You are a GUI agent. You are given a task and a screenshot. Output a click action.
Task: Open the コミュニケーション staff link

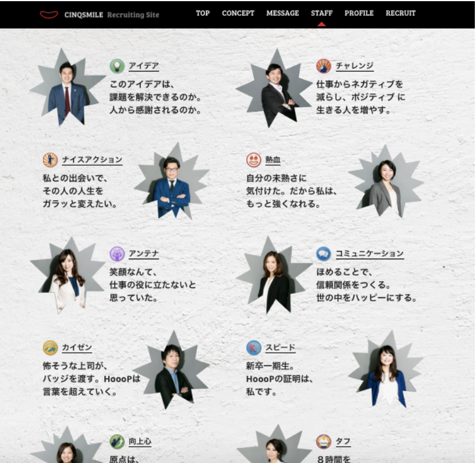pyautogui.click(x=370, y=253)
